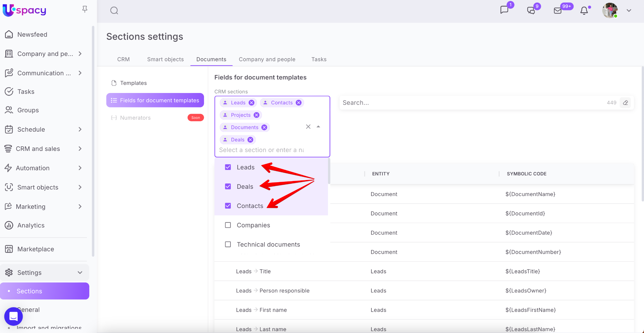Go to Marketplace in the sidebar
This screenshot has width=644, height=333.
tap(36, 249)
